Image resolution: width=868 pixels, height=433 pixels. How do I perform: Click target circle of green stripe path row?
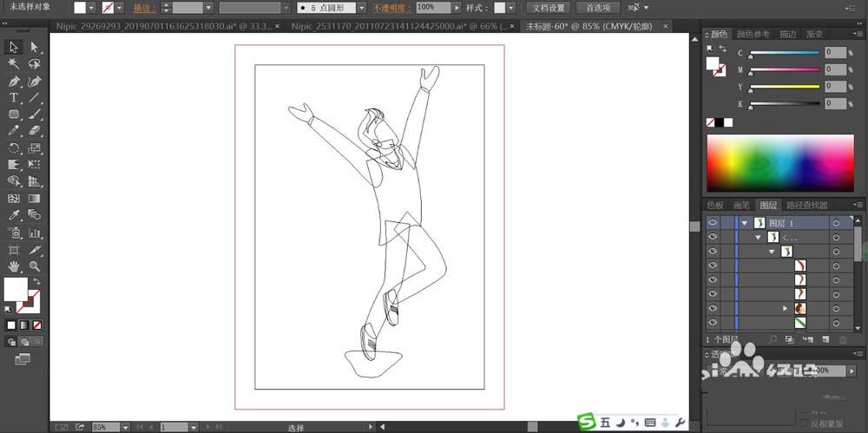click(x=836, y=322)
